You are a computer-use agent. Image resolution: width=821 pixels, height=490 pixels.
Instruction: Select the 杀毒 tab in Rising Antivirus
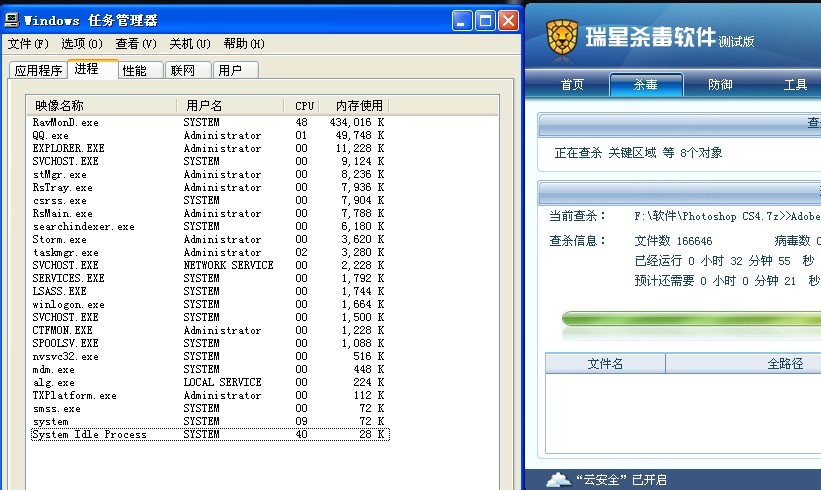click(x=646, y=85)
